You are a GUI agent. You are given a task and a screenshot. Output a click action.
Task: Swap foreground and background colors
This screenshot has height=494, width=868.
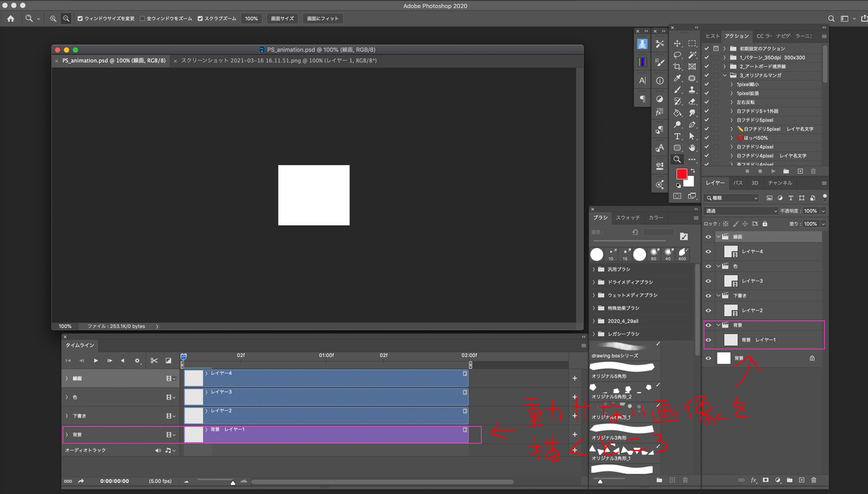(692, 171)
